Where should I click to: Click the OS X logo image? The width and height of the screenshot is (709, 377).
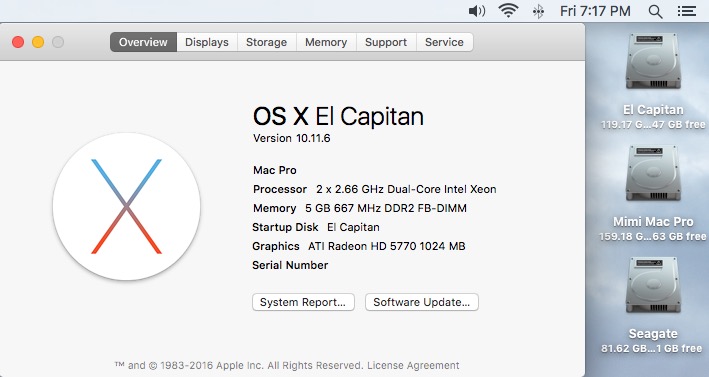[x=127, y=206]
